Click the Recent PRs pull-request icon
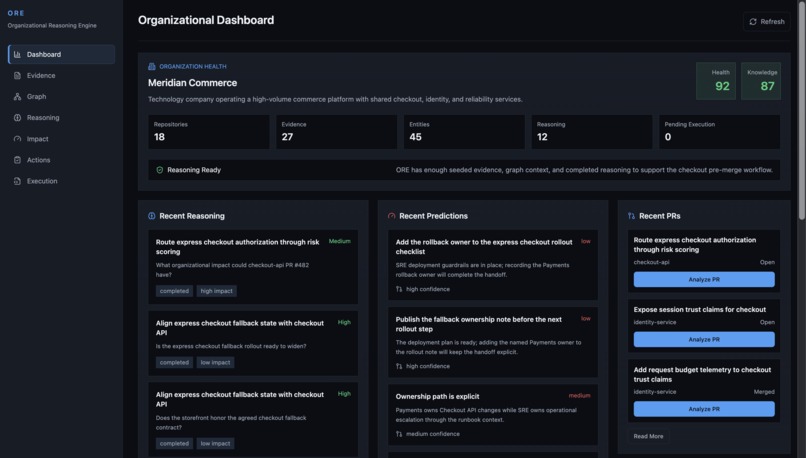 point(631,216)
